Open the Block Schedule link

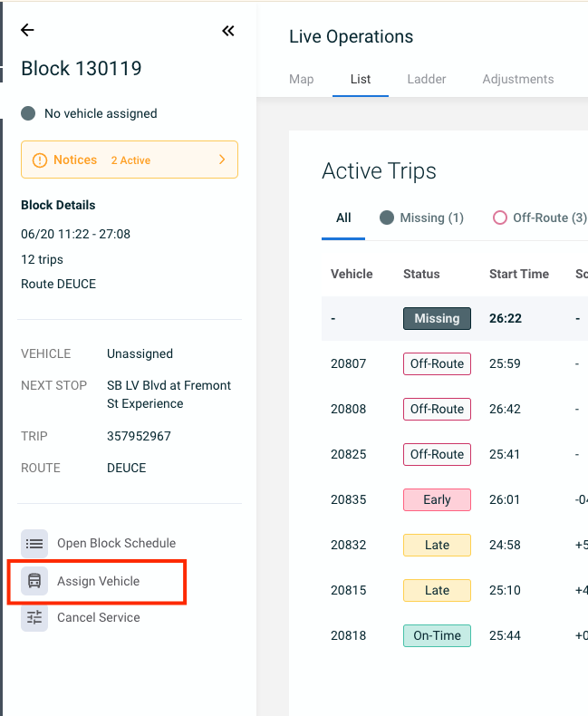point(116,544)
